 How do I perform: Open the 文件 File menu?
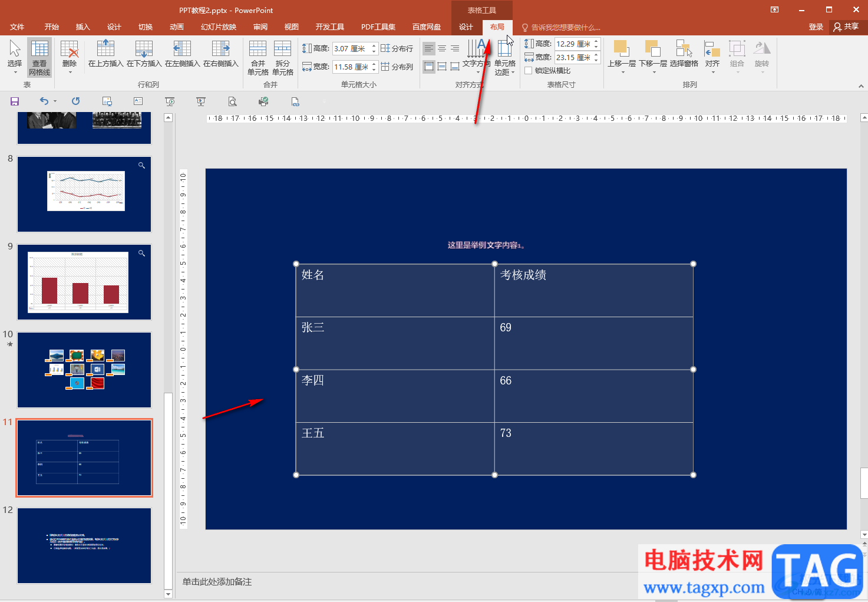pyautogui.click(x=17, y=27)
